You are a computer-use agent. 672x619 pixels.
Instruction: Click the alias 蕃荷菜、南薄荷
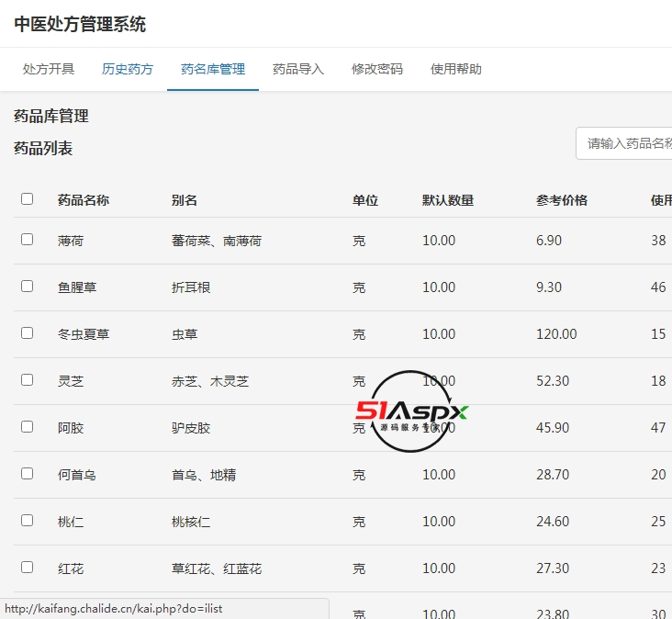click(x=217, y=241)
